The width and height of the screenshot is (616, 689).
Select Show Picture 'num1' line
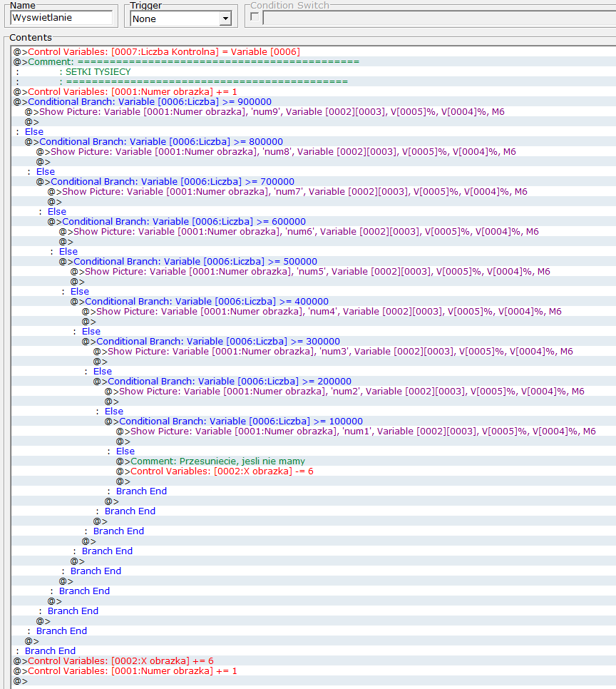356,432
